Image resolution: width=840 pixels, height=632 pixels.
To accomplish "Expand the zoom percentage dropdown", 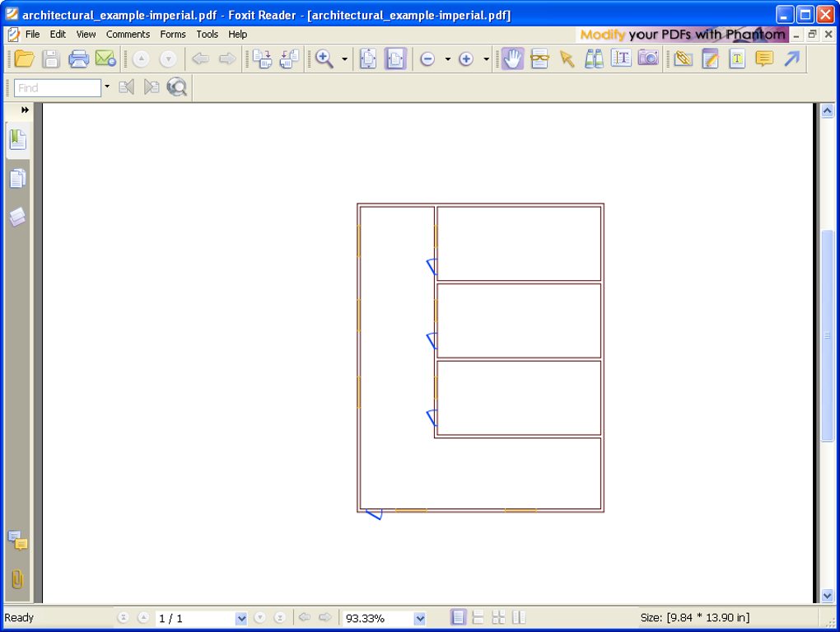I will (420, 618).
